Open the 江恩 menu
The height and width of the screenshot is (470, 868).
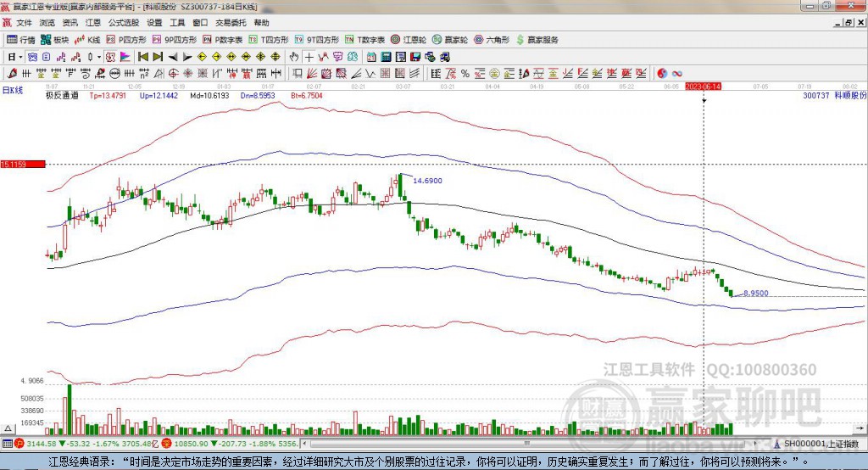[x=93, y=23]
